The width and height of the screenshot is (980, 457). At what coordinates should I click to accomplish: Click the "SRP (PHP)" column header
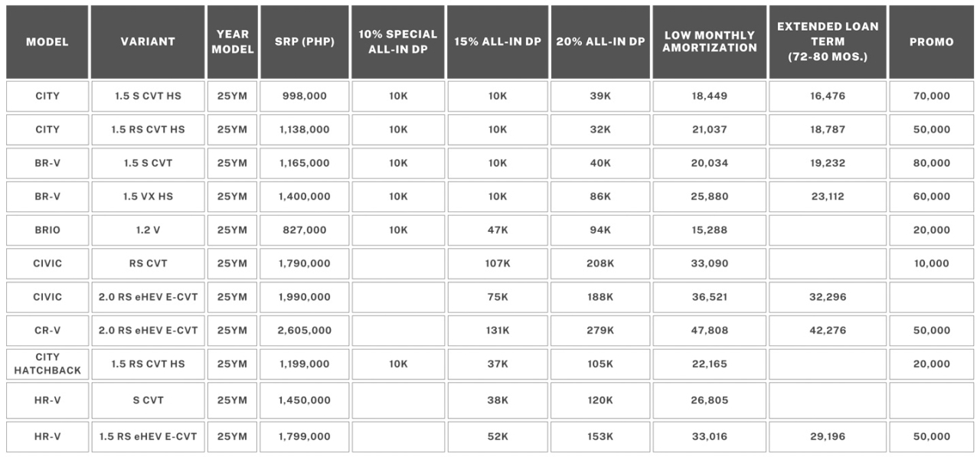305,42
